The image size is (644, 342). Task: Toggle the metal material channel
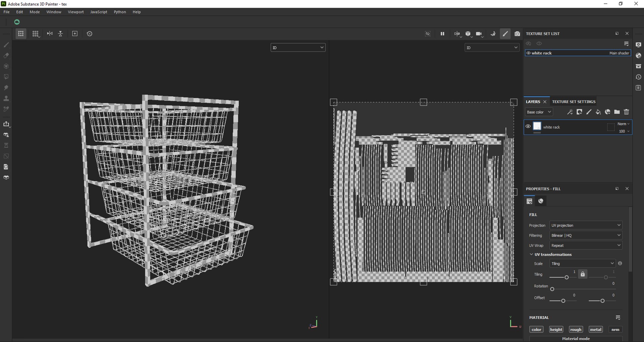pyautogui.click(x=596, y=329)
